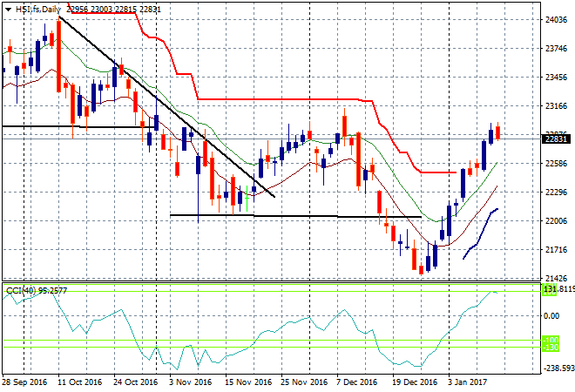Select the black descending trendline

click(167, 106)
